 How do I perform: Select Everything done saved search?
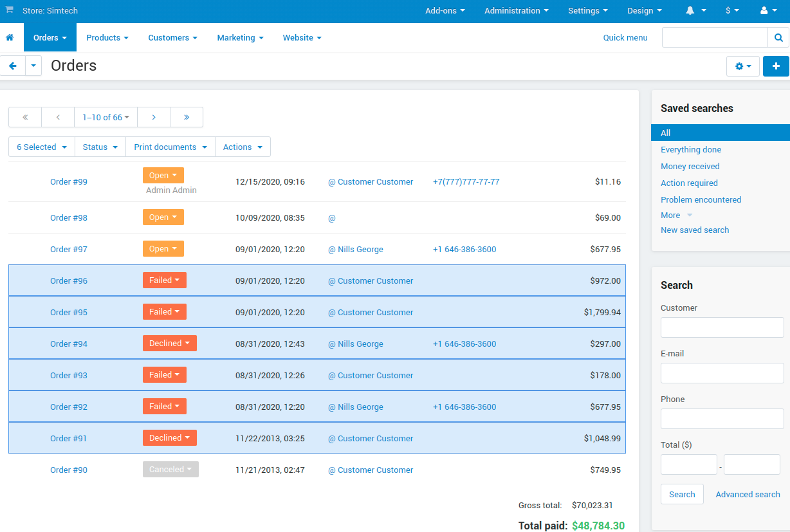(691, 150)
